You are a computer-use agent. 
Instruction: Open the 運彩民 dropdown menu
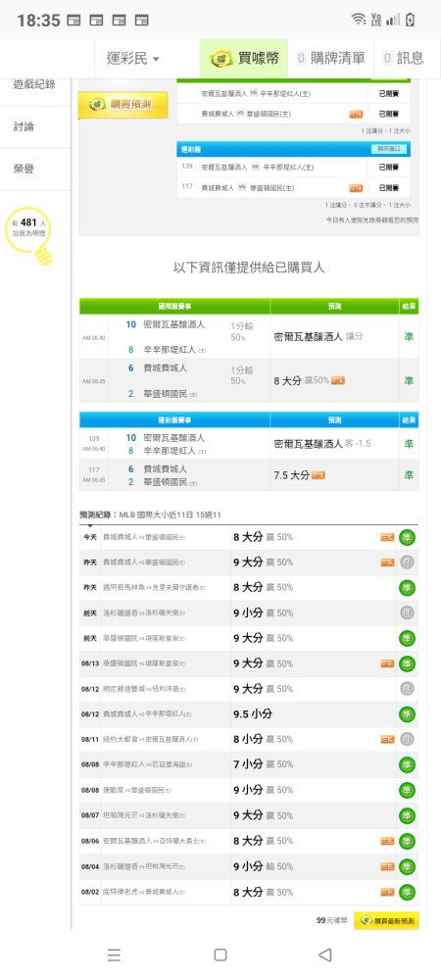click(x=133, y=59)
